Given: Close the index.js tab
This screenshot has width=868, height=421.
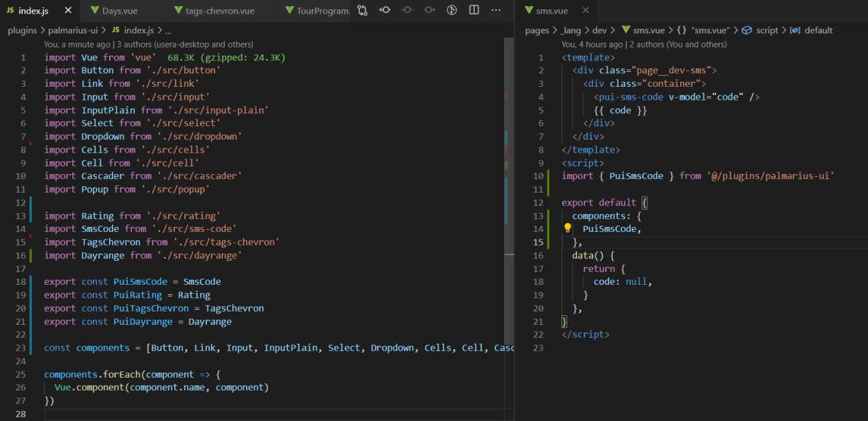Looking at the screenshot, I should point(68,11).
